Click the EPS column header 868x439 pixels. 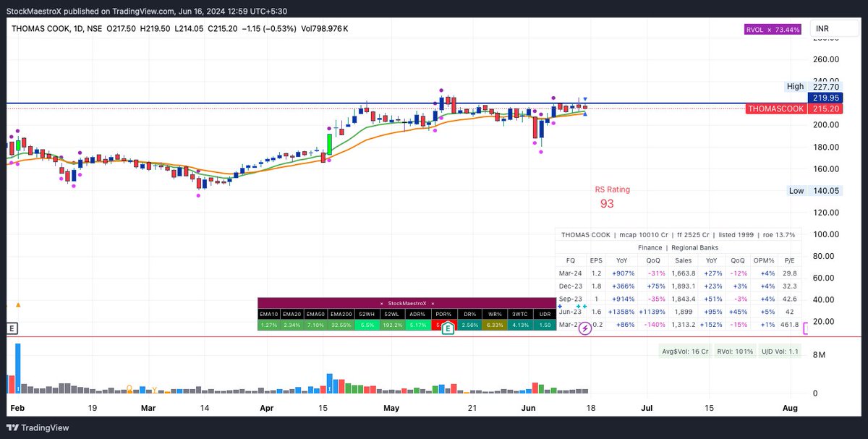pos(596,260)
